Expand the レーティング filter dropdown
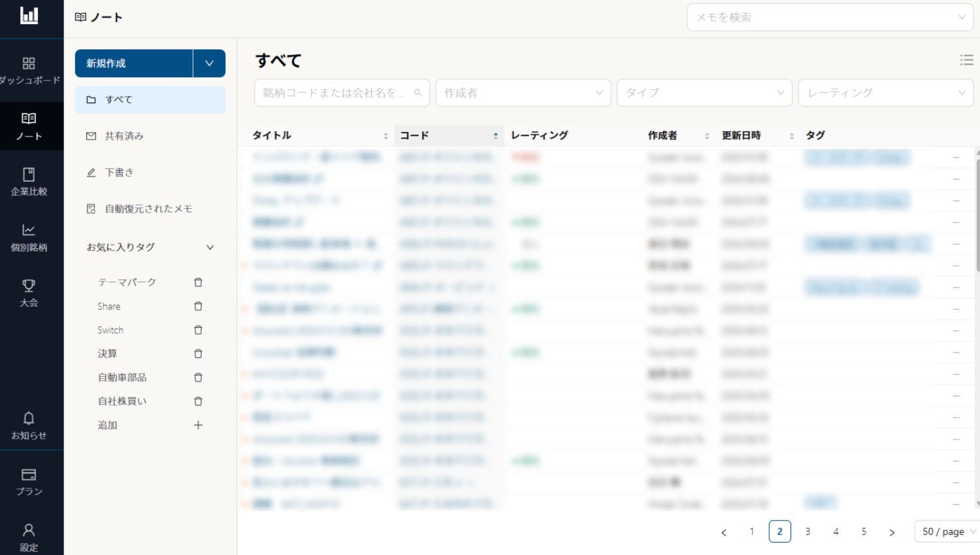 (x=885, y=93)
